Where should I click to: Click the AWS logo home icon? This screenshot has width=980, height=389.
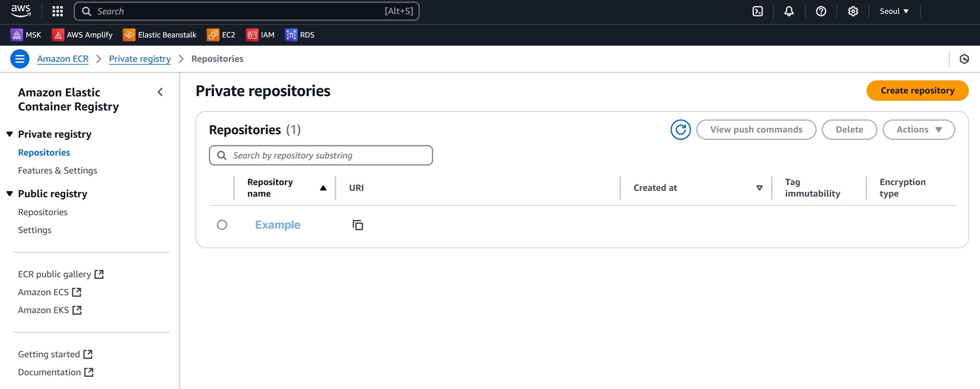[21, 11]
